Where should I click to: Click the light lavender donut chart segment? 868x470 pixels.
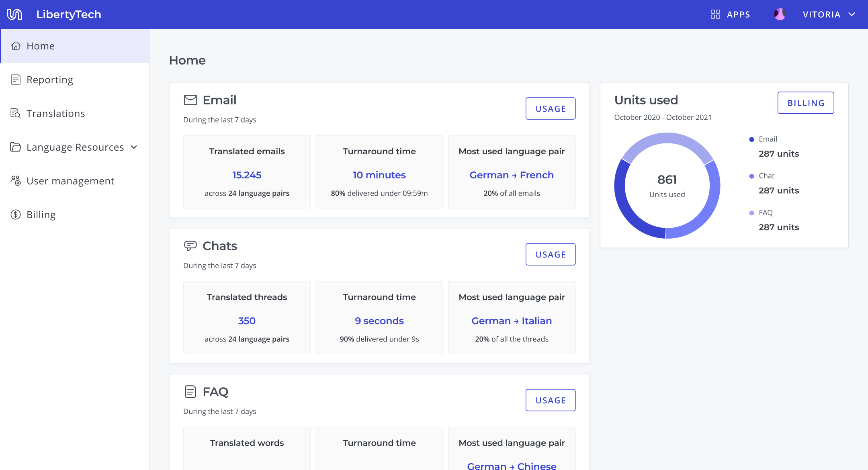coord(667,138)
